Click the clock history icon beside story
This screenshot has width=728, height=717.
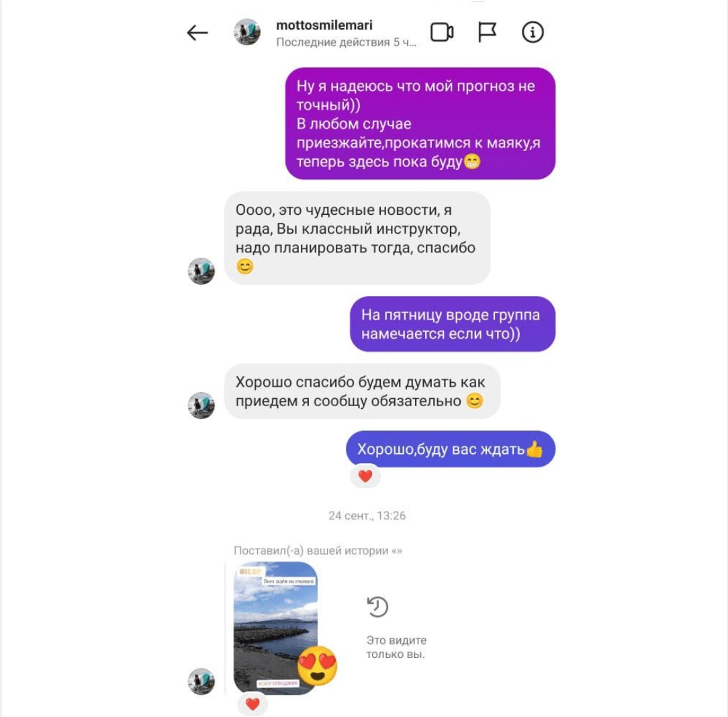[377, 607]
